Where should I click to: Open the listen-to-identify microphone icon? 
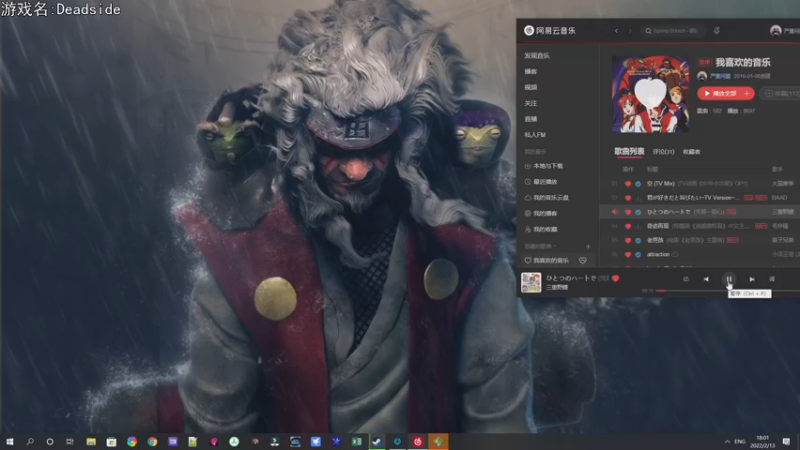[x=716, y=31]
